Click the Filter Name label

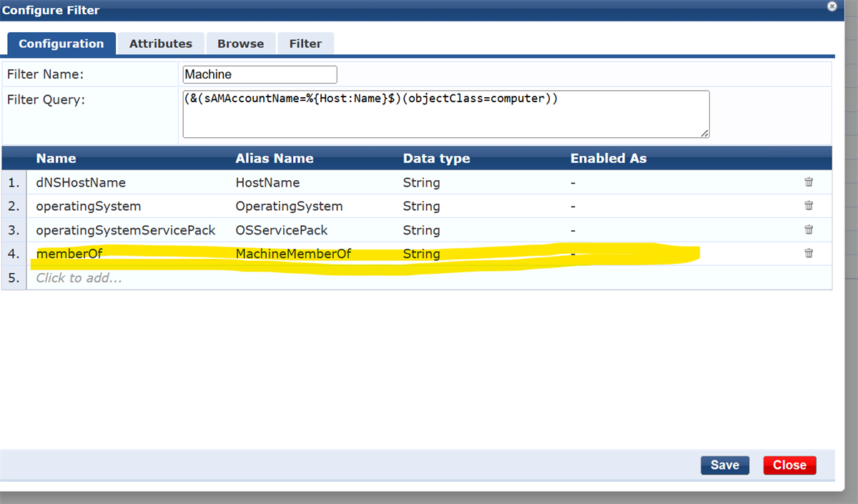tap(45, 74)
